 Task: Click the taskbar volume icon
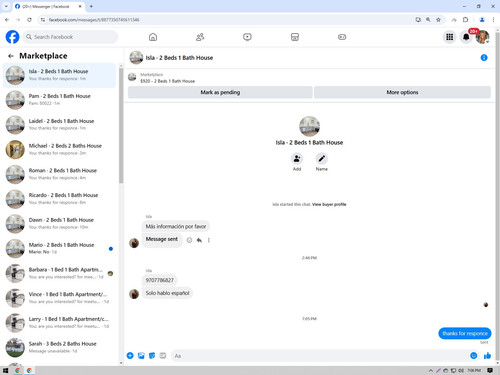pyautogui.click(x=461, y=370)
